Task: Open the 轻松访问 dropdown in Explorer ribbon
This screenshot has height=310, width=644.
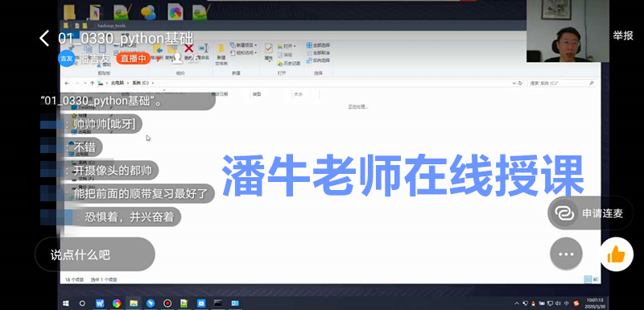Action: 244,53
